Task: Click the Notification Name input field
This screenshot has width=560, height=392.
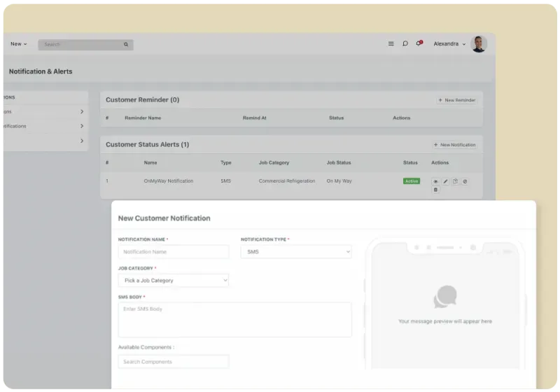Action: pos(173,251)
